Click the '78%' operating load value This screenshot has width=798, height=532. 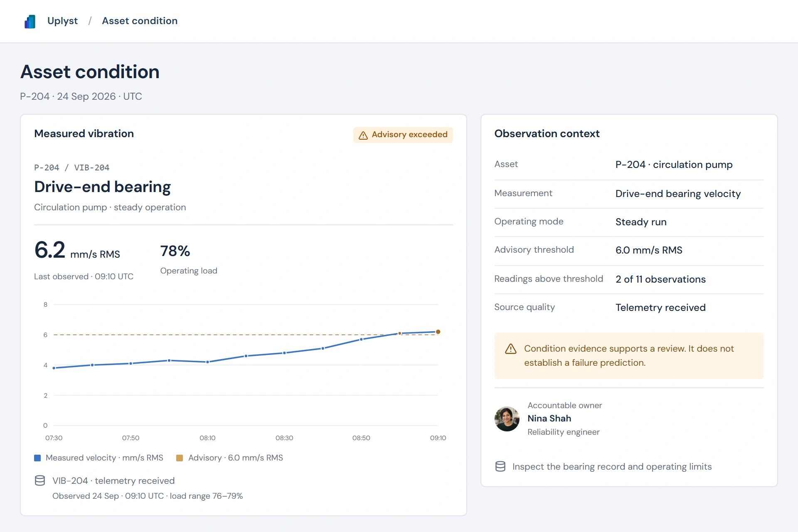[175, 251]
